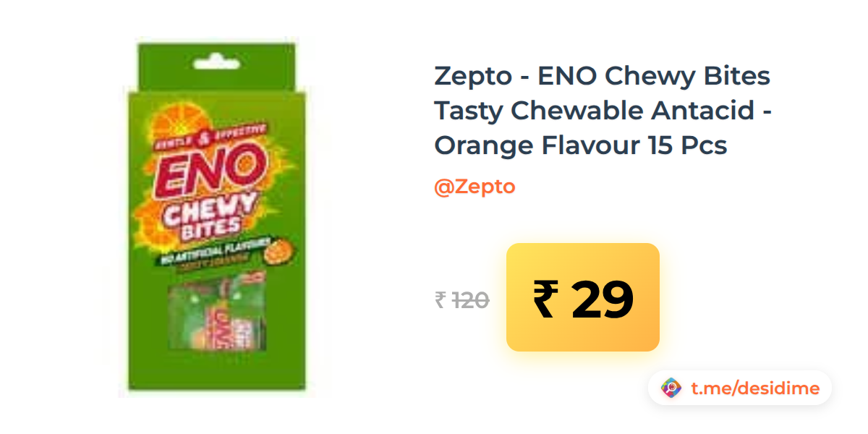This screenshot has width=868, height=434.
Task: Click the black rupee symbol in yellow badge
Action: [x=546, y=299]
